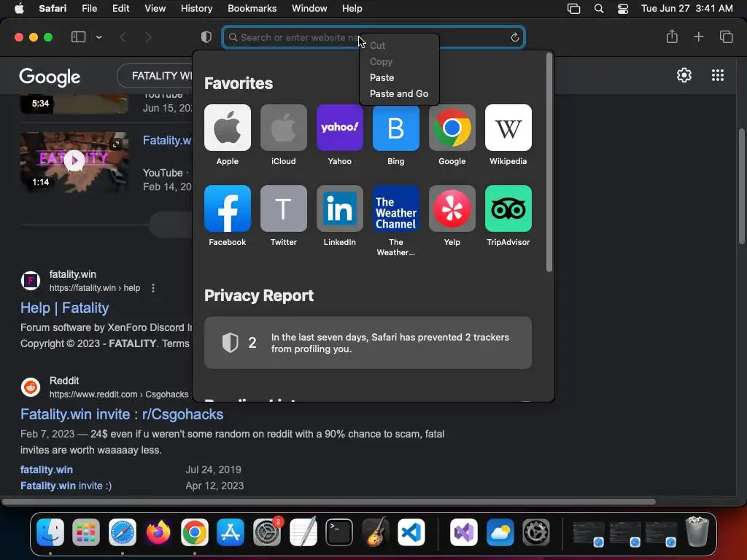The width and height of the screenshot is (747, 560).
Task: Open the Yahoo favorite tile
Action: coord(340,128)
